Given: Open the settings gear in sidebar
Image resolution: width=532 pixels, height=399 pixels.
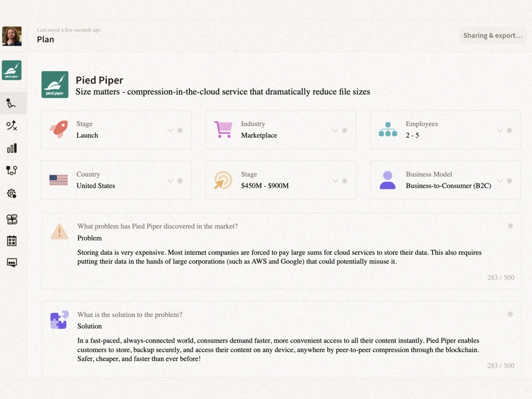Looking at the screenshot, I should pos(12,194).
